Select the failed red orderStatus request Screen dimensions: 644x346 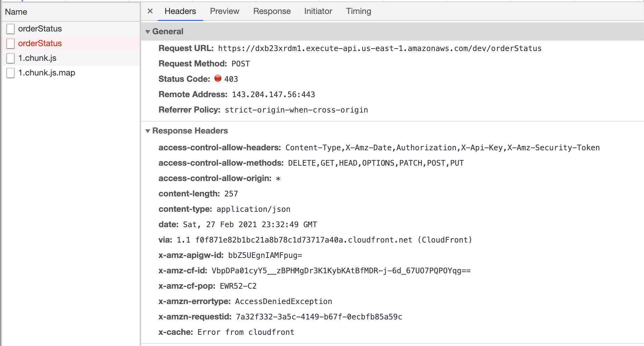[71, 43]
